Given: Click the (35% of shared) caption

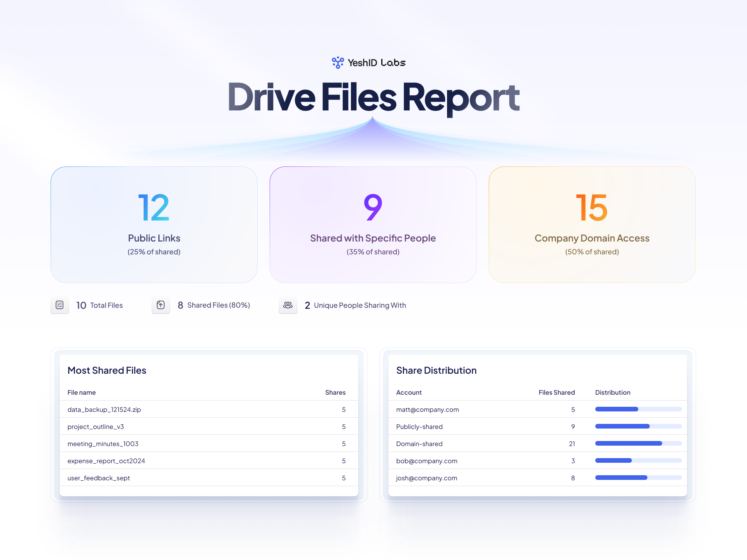Looking at the screenshot, I should [373, 252].
